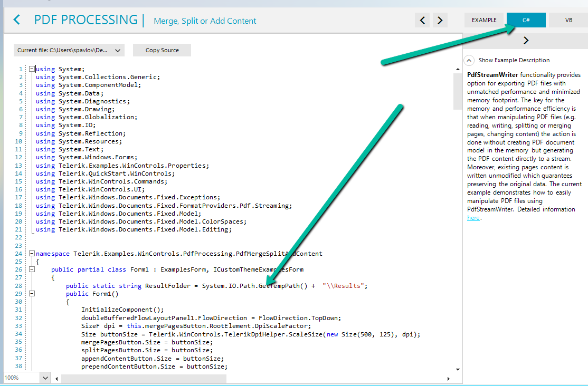Image resolution: width=588 pixels, height=386 pixels.
Task: Click 'Merge, Split or Add Content' subtitle
Action: click(205, 21)
